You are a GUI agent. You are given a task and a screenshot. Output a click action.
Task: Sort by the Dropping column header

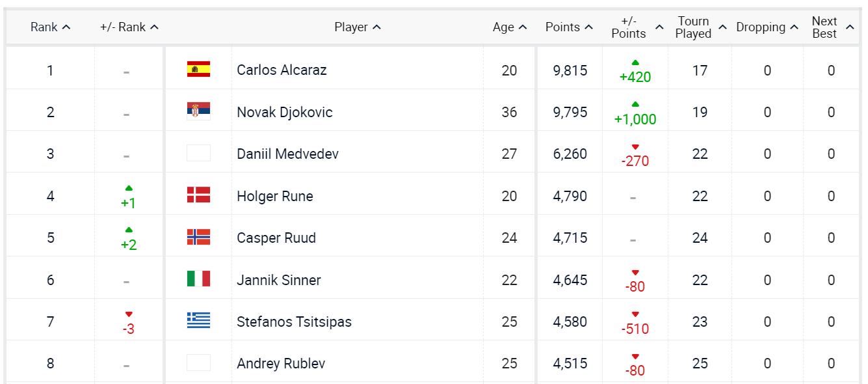click(767, 27)
